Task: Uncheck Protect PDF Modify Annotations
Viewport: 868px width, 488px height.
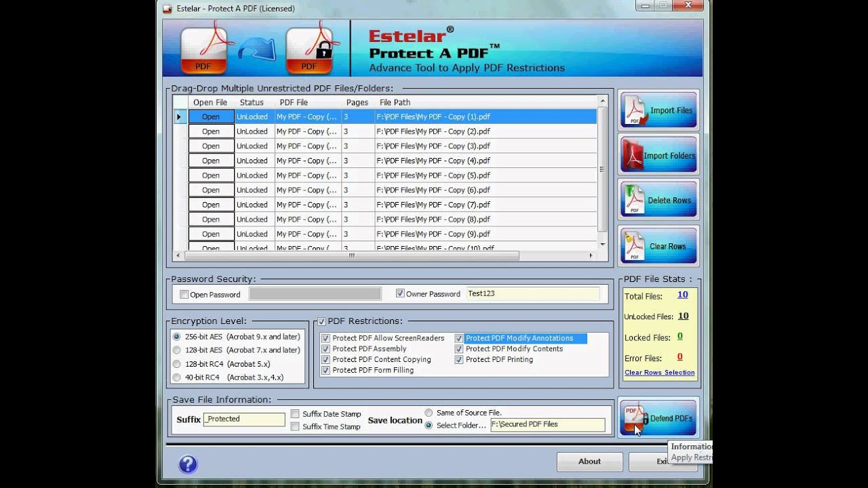Action: [459, 338]
